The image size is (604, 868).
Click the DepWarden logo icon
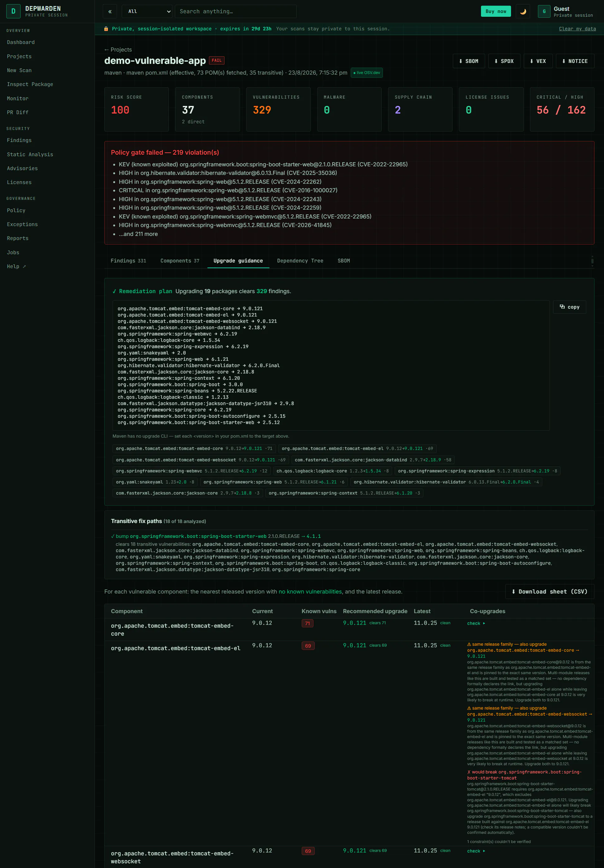(13, 11)
